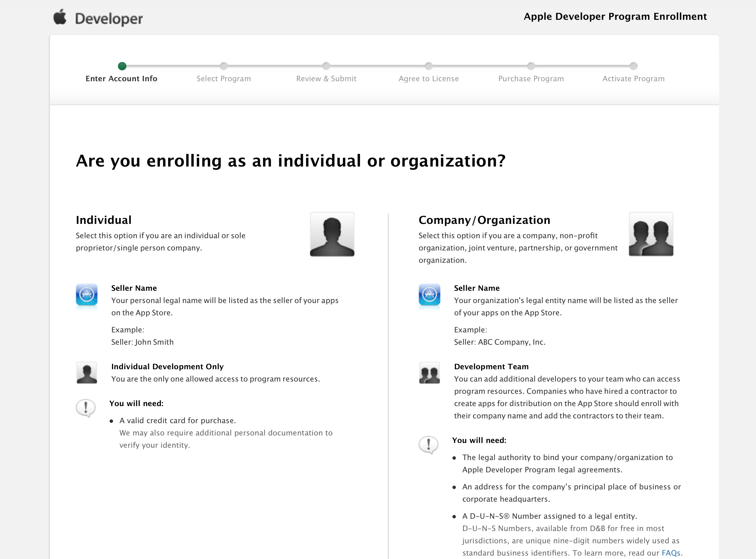This screenshot has height=559, width=756.
Task: Click 'Your personal legal name will be listed' text
Action: (x=225, y=306)
